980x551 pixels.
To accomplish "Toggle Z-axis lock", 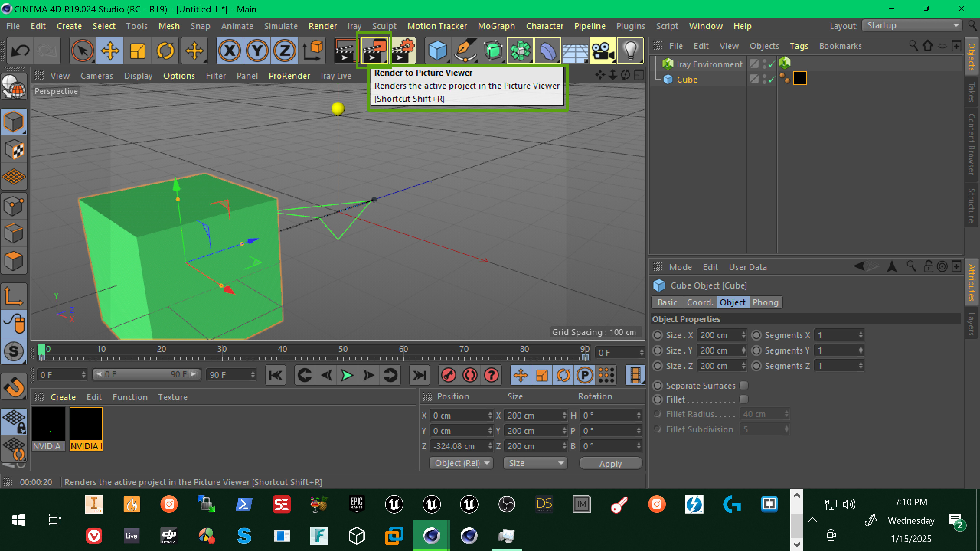I will (285, 50).
